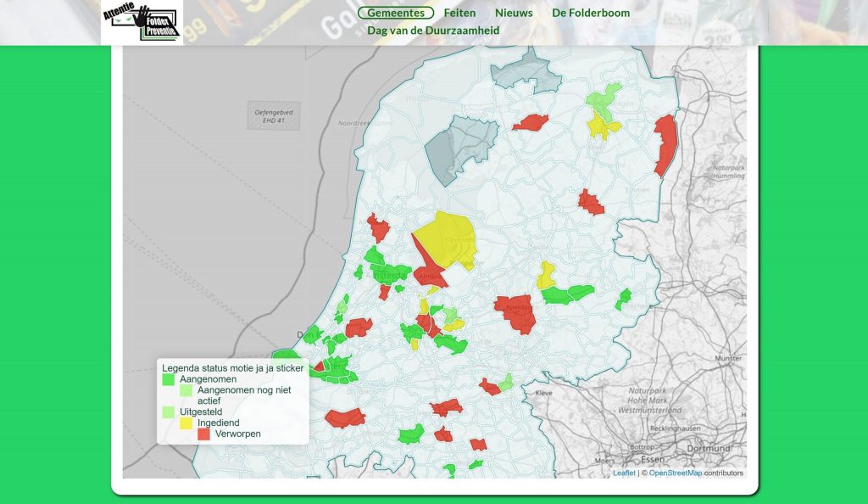
Task: Navigate to De Folderboom
Action: tap(591, 13)
